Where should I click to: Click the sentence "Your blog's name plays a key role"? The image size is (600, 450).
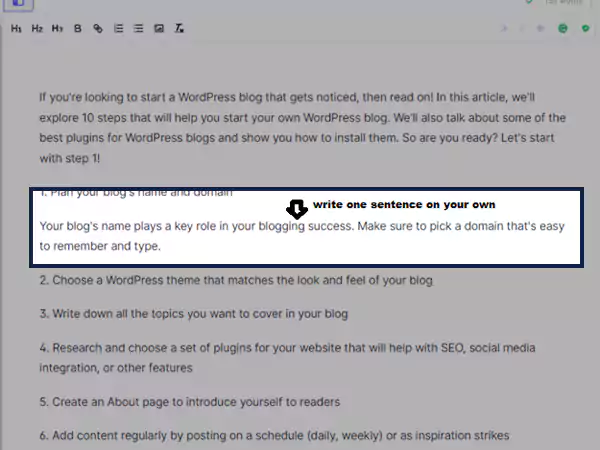(197, 226)
